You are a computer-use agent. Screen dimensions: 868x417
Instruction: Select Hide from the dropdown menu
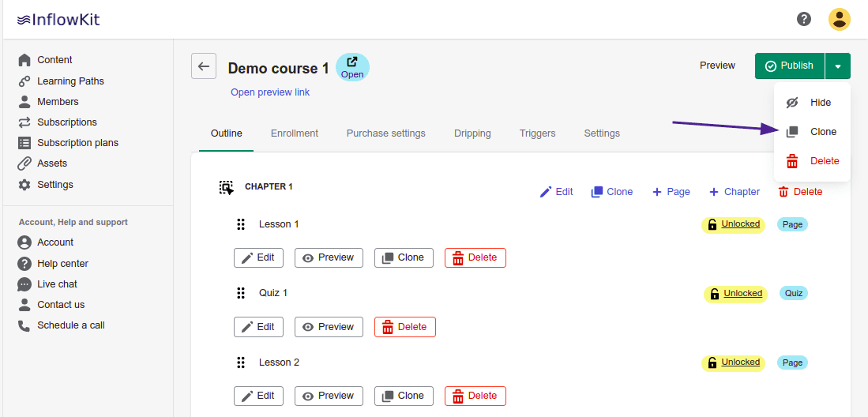(x=820, y=103)
